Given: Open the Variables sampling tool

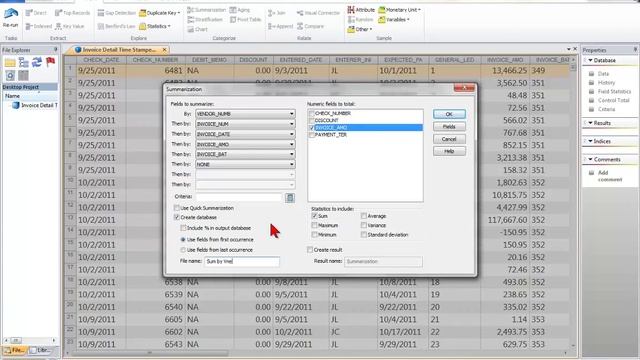Looking at the screenshot, I should [x=394, y=19].
